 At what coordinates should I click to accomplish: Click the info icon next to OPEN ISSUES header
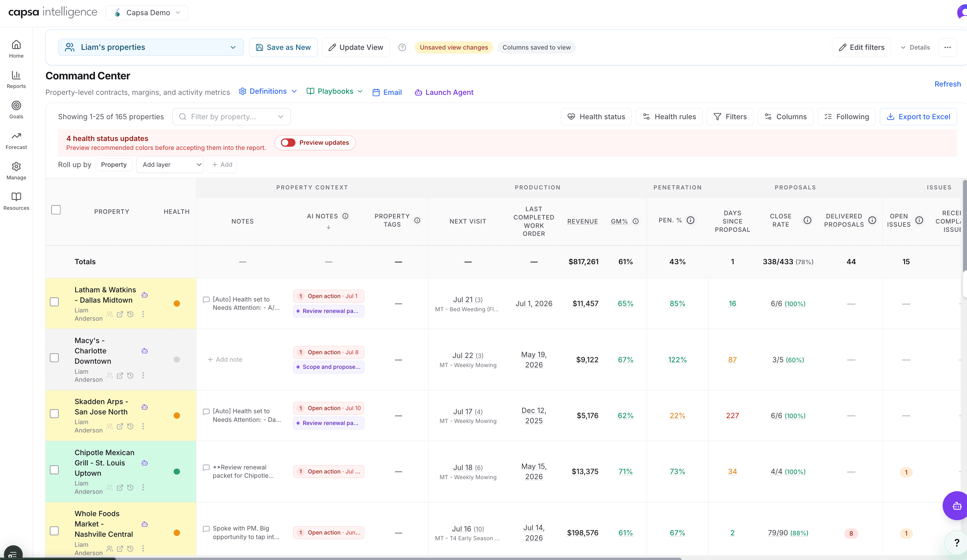919,220
